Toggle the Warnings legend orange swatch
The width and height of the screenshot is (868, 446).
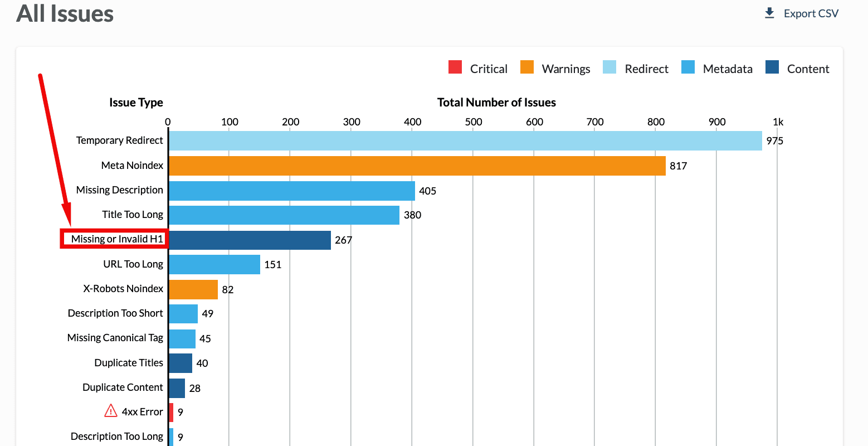pos(527,67)
